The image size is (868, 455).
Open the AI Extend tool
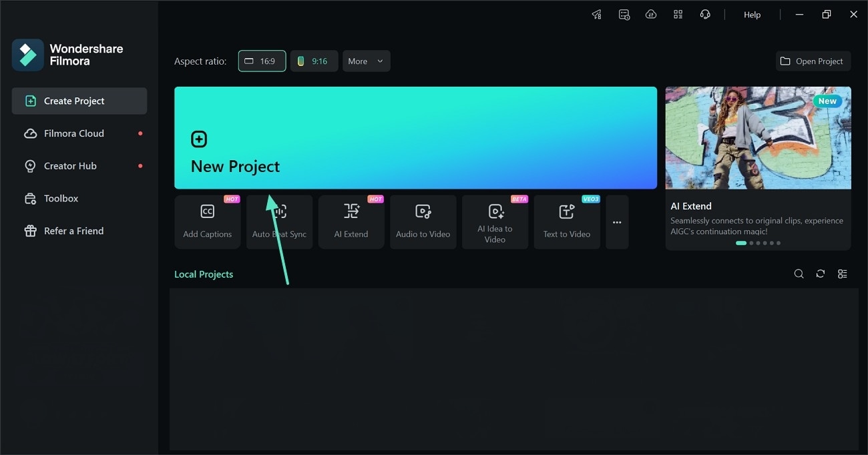coord(351,221)
